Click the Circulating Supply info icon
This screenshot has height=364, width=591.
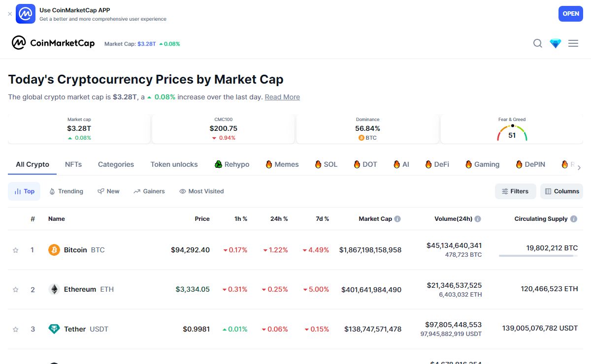[x=573, y=219]
